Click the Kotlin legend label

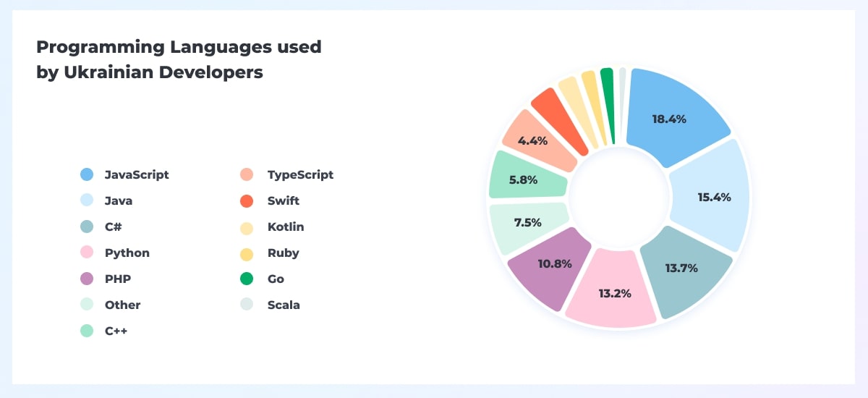tap(286, 226)
